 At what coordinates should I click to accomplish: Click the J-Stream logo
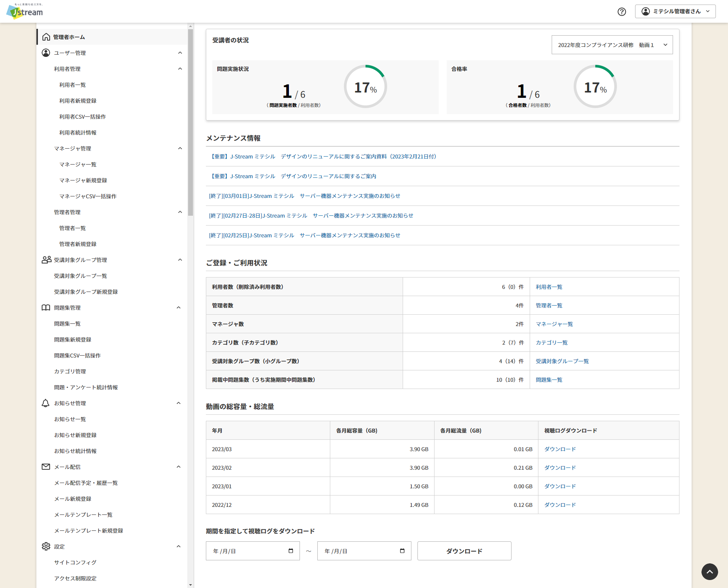click(25, 11)
